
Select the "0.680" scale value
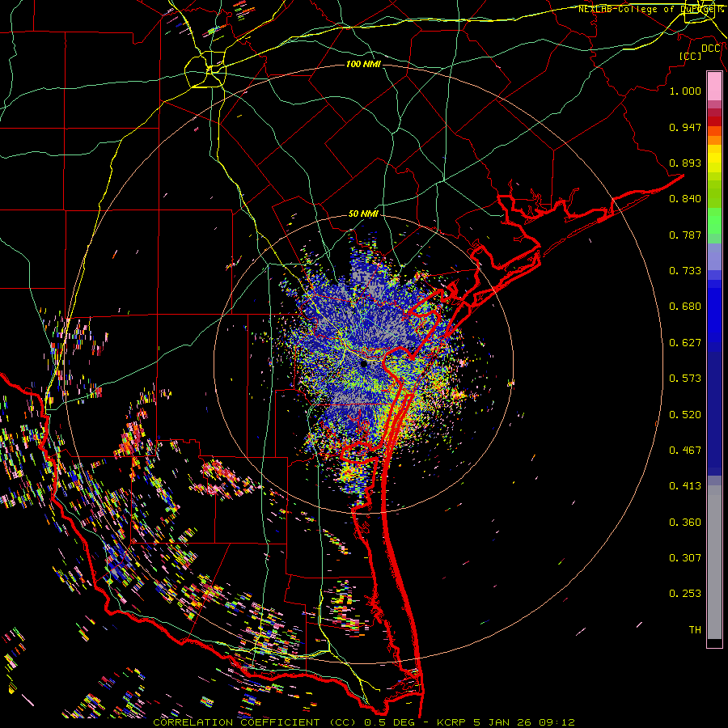685,307
